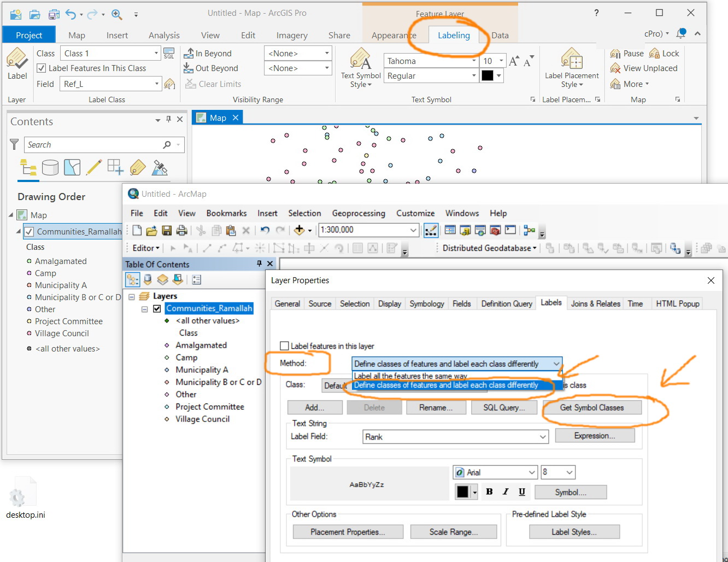Click ArcMap Table Of Contents options icon
The width and height of the screenshot is (728, 562).
pyautogui.click(x=197, y=280)
